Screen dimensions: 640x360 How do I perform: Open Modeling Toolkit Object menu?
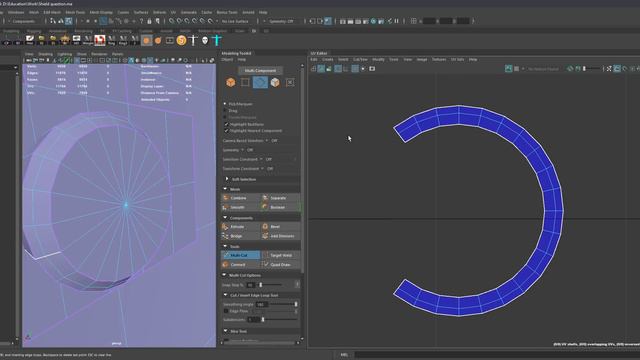[x=227, y=60]
